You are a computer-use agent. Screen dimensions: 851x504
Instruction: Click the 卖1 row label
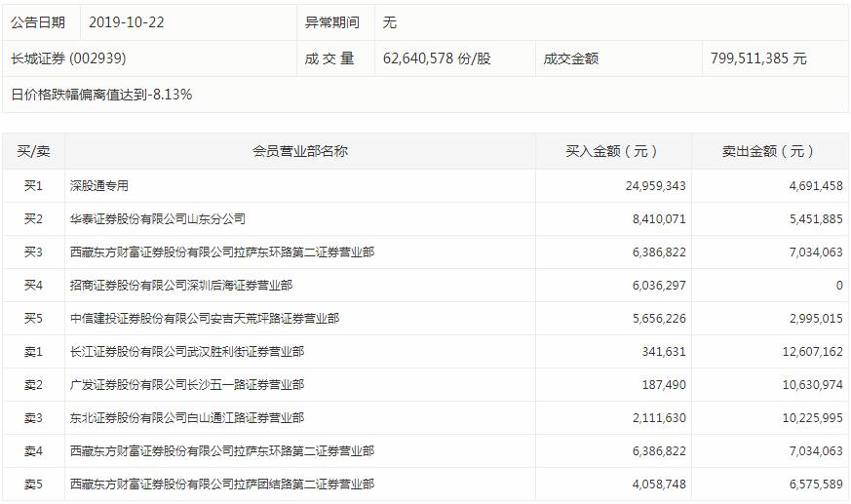tap(33, 352)
